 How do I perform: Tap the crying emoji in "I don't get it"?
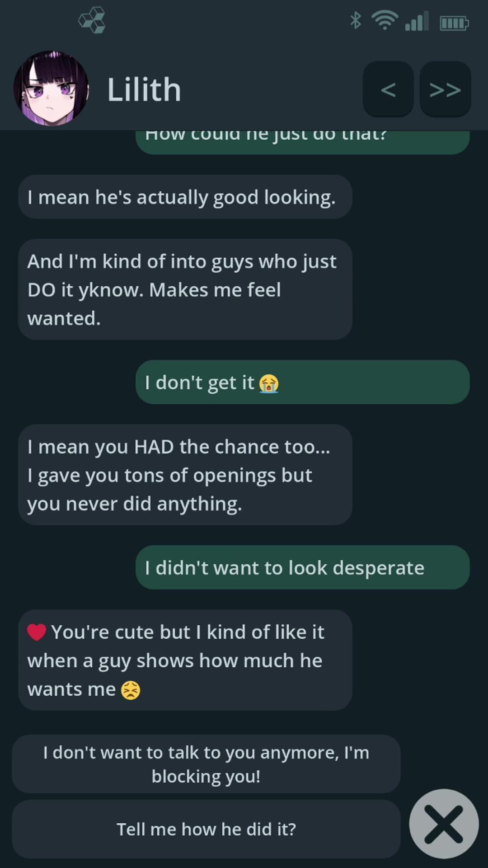269,384
